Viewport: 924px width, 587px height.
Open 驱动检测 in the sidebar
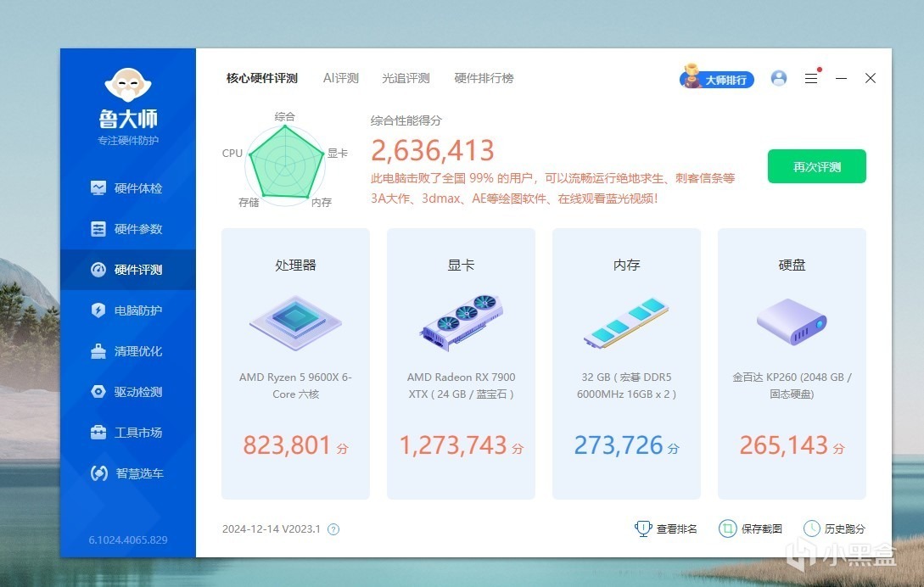pos(128,391)
